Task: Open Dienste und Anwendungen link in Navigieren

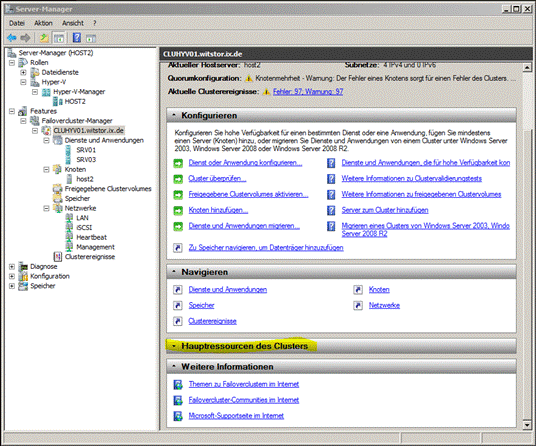Action: pyautogui.click(x=228, y=290)
